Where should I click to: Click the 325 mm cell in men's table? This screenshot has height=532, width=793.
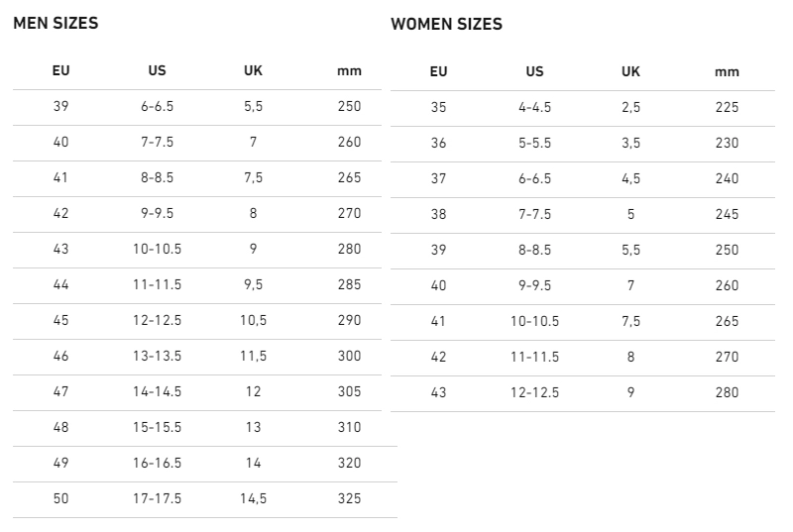point(349,498)
